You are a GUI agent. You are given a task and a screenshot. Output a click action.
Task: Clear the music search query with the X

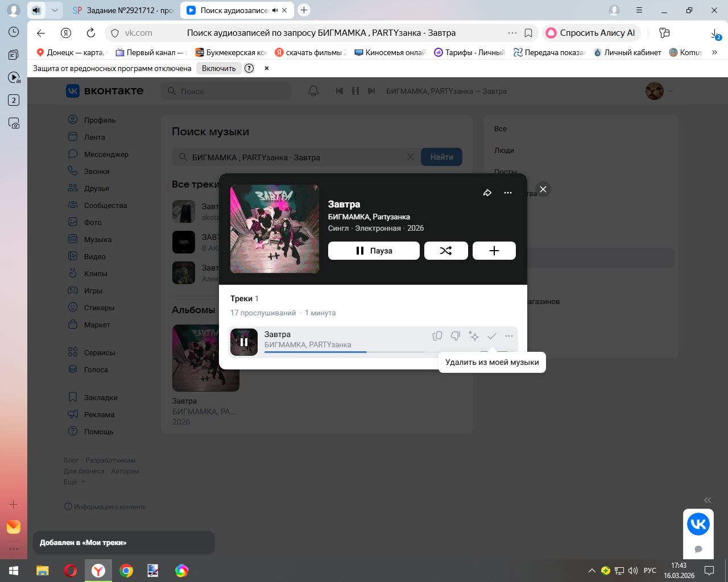[x=411, y=157]
